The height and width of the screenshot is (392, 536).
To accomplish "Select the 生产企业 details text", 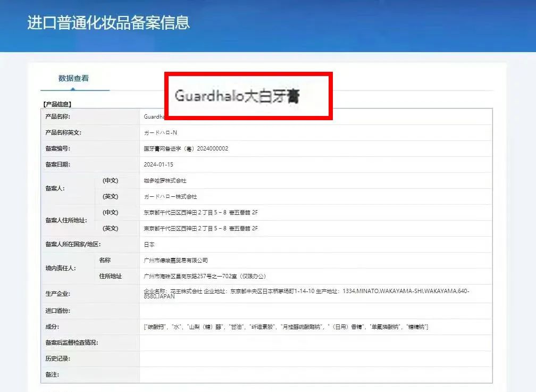I will (x=306, y=294).
